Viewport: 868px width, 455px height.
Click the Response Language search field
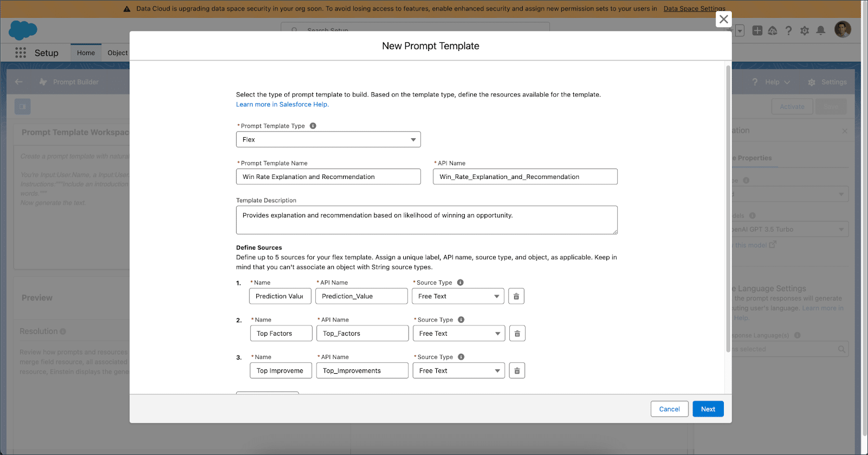click(790, 349)
